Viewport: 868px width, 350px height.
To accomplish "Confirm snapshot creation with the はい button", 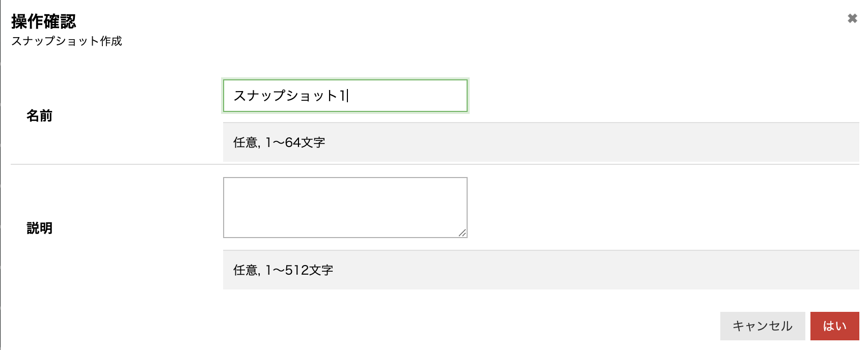I will tap(834, 326).
